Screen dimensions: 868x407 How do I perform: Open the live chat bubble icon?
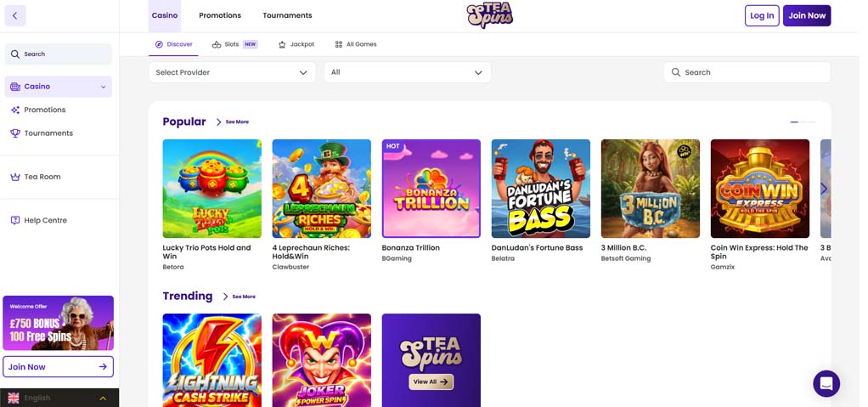click(x=826, y=383)
